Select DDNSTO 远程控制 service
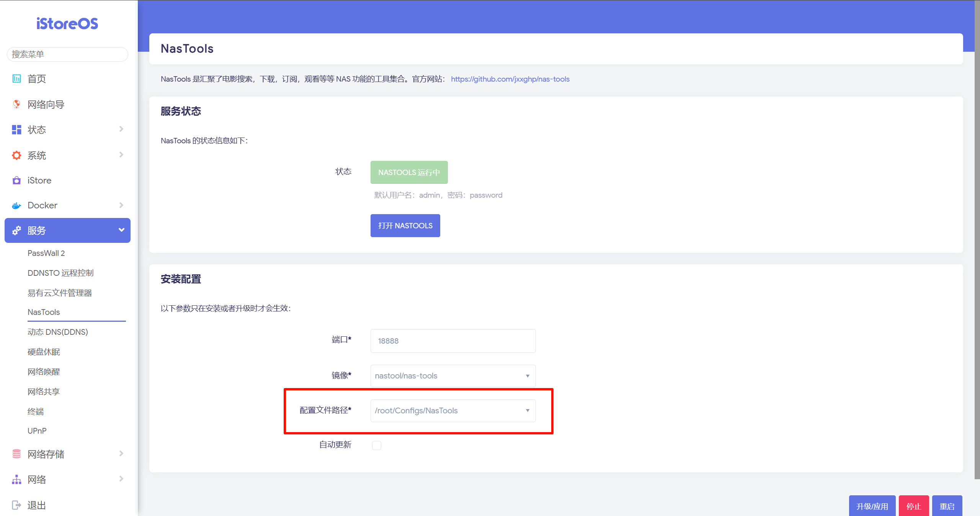This screenshot has width=980, height=516. [x=60, y=273]
